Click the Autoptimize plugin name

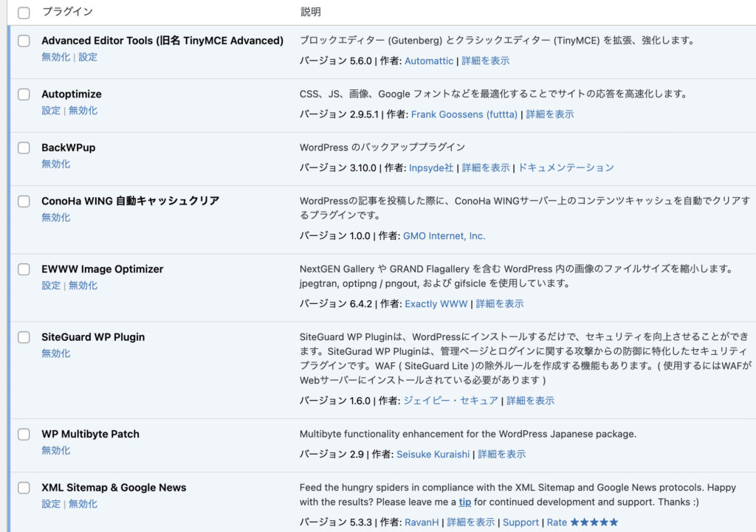72,94
